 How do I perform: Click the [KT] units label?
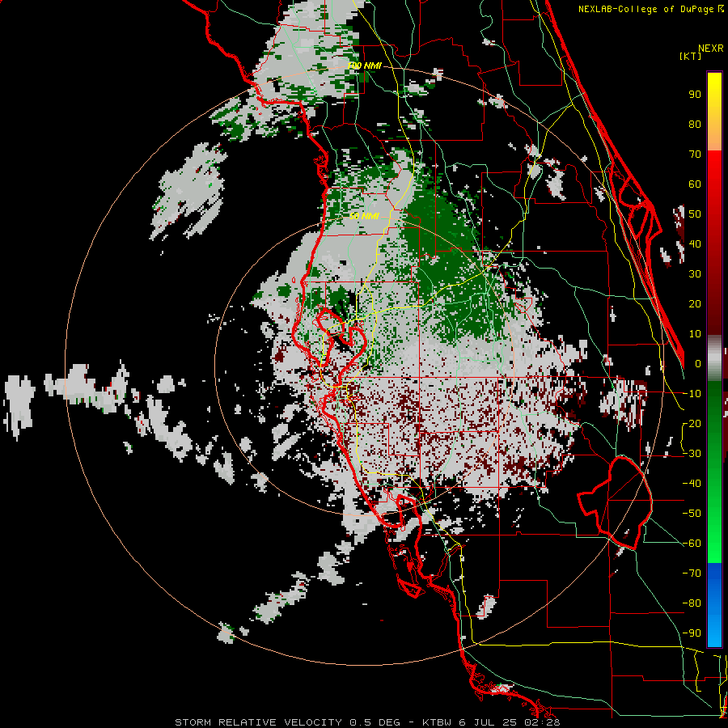(691, 56)
